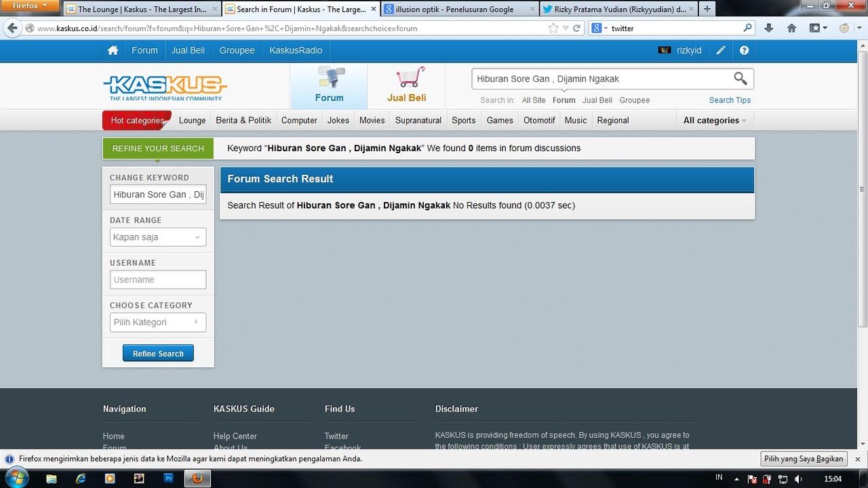Click Twitter link in Find Us footer
This screenshot has width=868, height=488.
pyautogui.click(x=336, y=436)
